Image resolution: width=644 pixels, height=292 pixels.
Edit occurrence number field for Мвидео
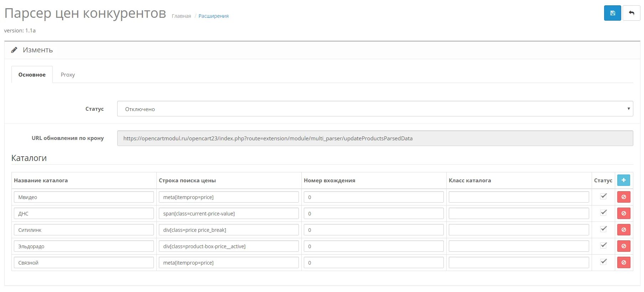pyautogui.click(x=374, y=197)
